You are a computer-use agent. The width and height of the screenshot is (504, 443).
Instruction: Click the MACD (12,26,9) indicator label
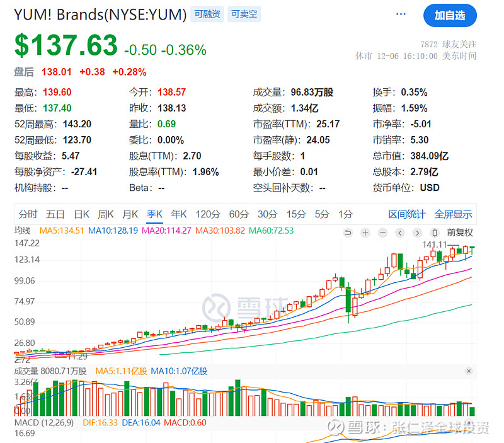pyautogui.click(x=44, y=422)
